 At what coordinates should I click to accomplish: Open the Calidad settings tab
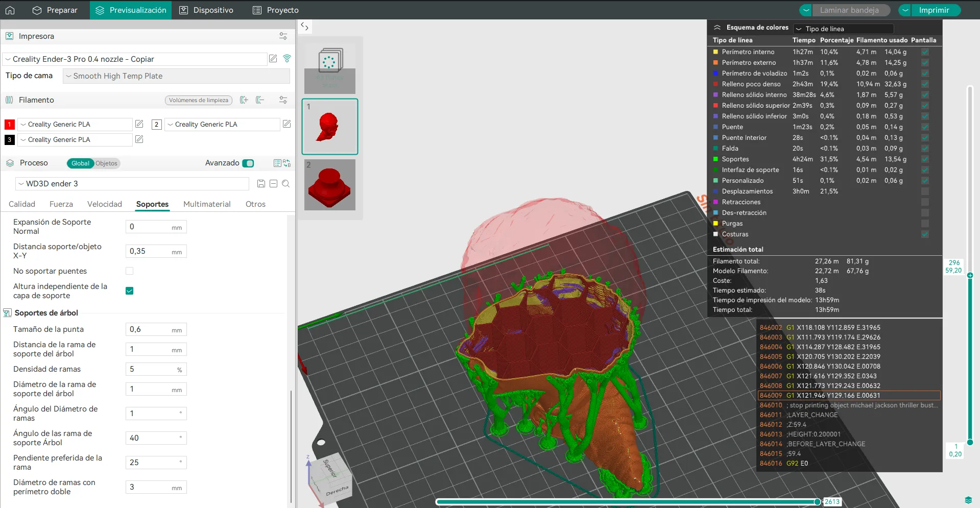click(22, 204)
